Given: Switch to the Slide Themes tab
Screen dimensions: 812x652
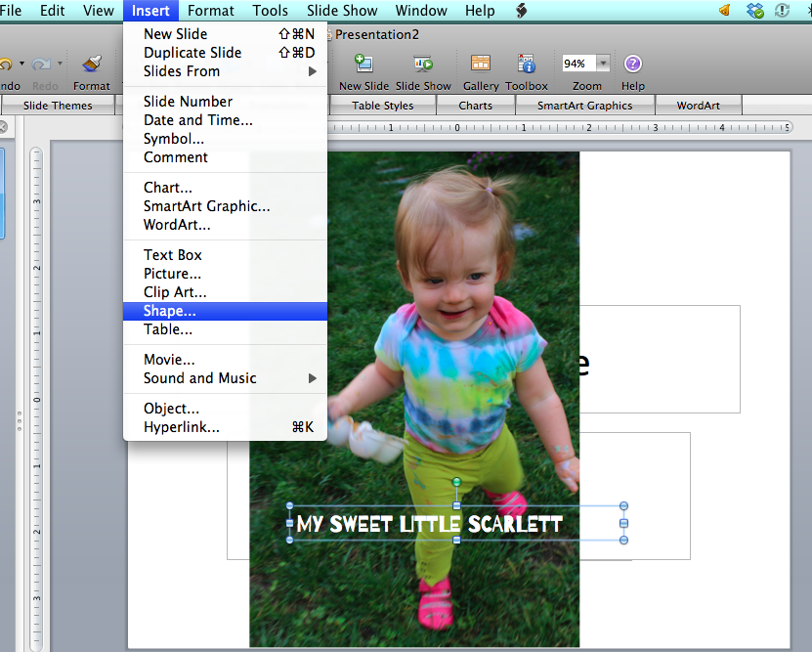Looking at the screenshot, I should click(58, 106).
